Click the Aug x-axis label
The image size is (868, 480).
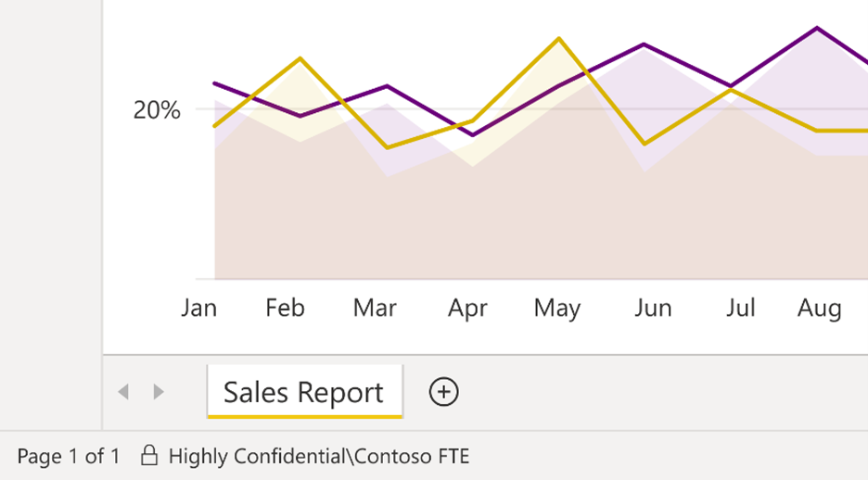(820, 308)
